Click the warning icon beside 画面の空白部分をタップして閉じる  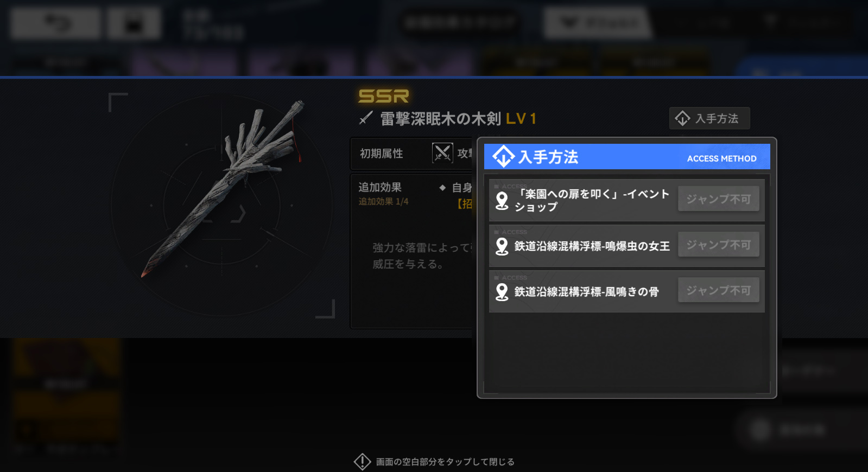[x=362, y=462]
